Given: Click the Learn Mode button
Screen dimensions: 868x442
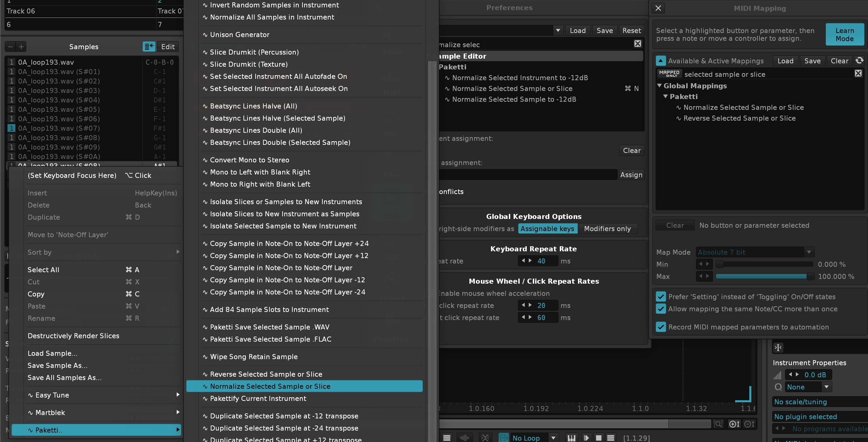Looking at the screenshot, I should pos(844,34).
